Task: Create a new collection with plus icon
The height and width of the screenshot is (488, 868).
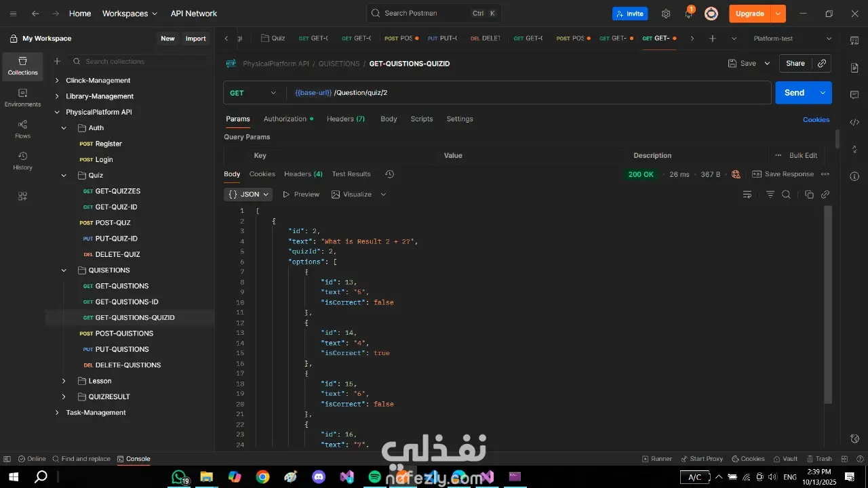Action: coord(57,61)
